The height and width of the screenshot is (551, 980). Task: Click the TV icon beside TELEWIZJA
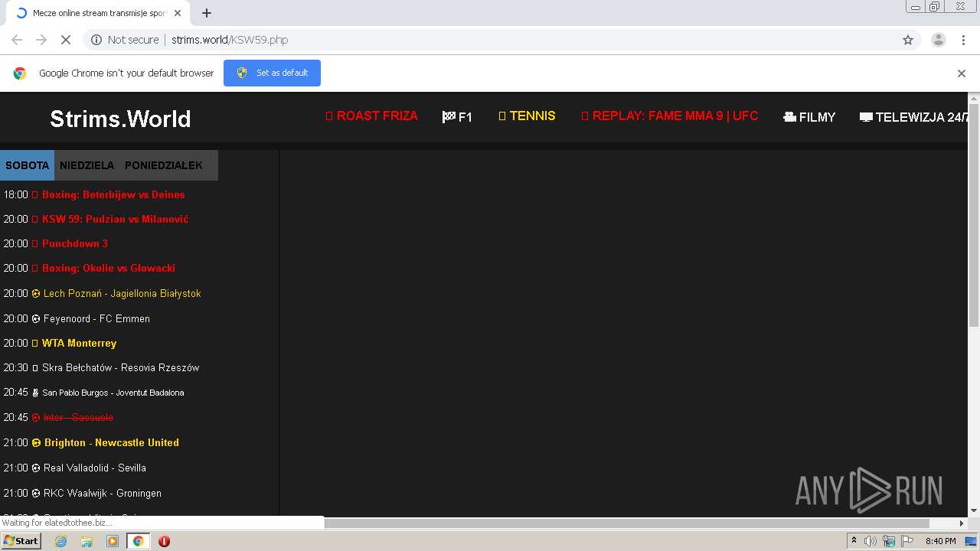click(x=866, y=117)
